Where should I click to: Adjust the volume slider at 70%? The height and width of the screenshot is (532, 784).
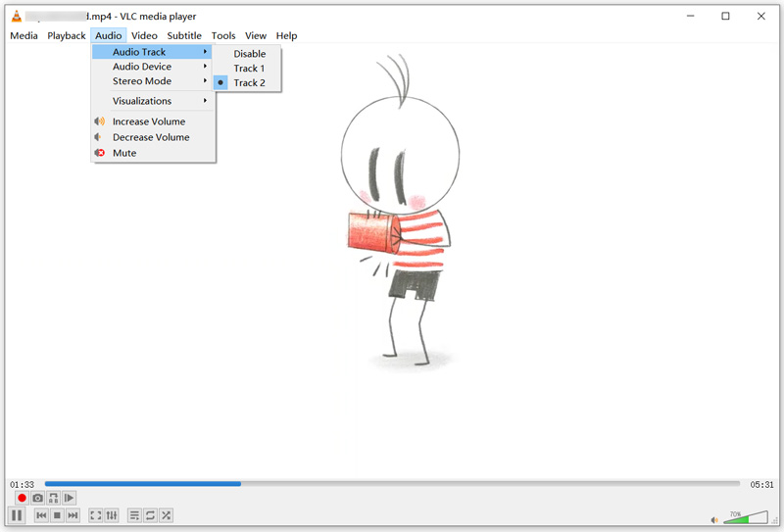pyautogui.click(x=745, y=517)
